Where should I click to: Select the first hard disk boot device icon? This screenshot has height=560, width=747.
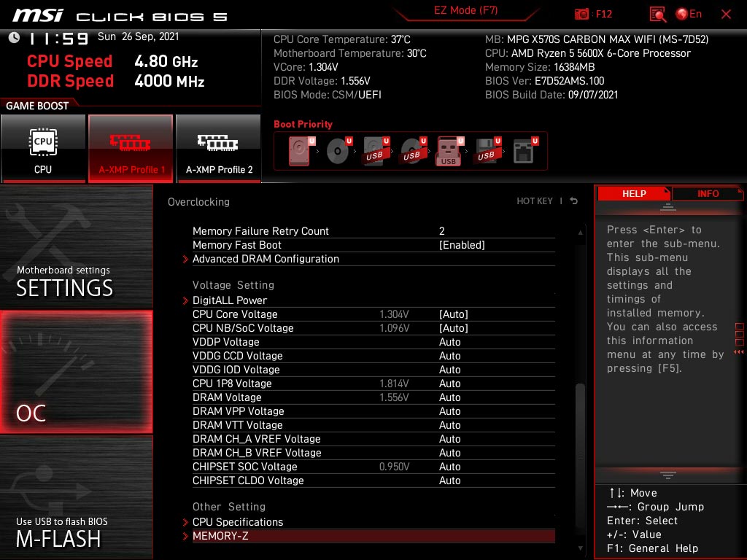pyautogui.click(x=301, y=151)
